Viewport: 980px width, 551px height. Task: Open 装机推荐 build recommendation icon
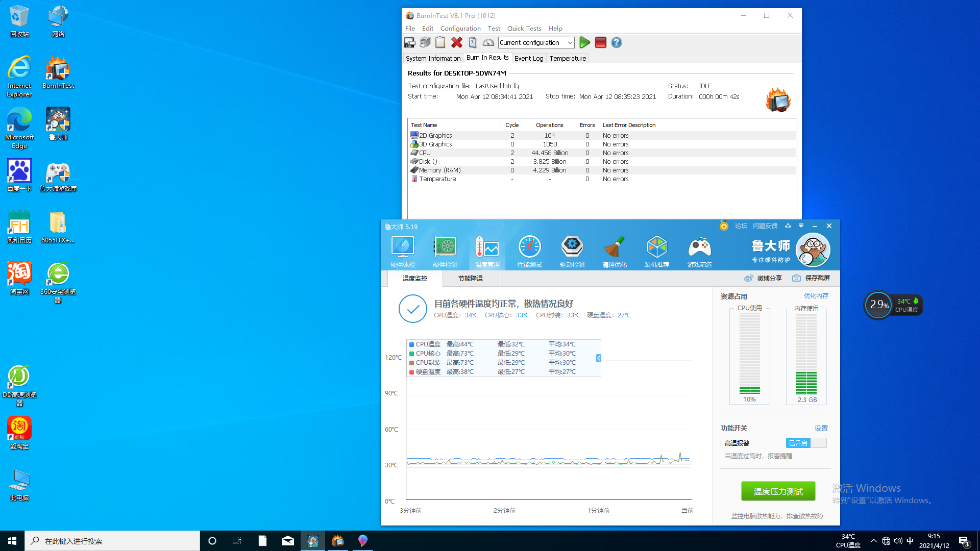click(x=657, y=252)
